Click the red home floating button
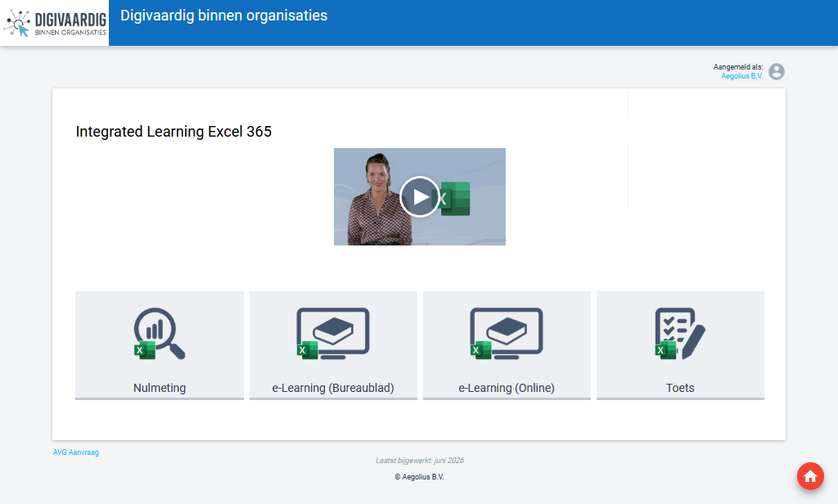The image size is (838, 504). click(x=810, y=476)
